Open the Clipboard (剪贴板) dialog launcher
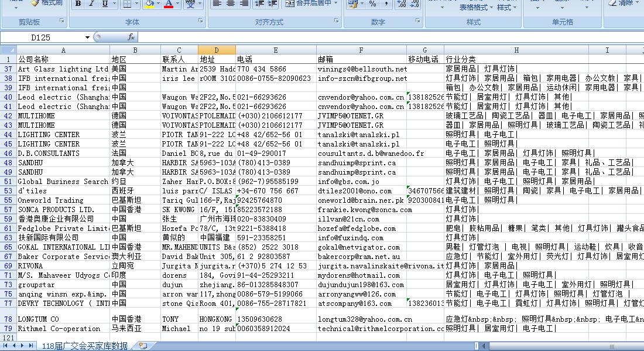Viewport: 644px width, 351px height. [x=61, y=21]
